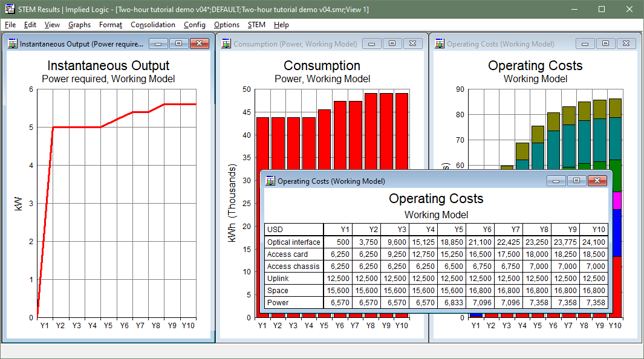
Task: Select the Optical interface row header
Action: (x=294, y=242)
